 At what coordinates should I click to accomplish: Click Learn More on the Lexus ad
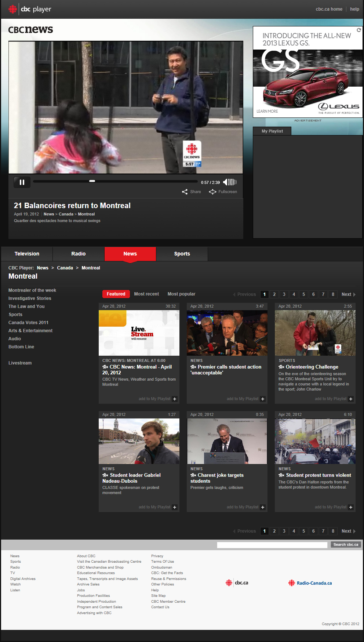coord(267,111)
